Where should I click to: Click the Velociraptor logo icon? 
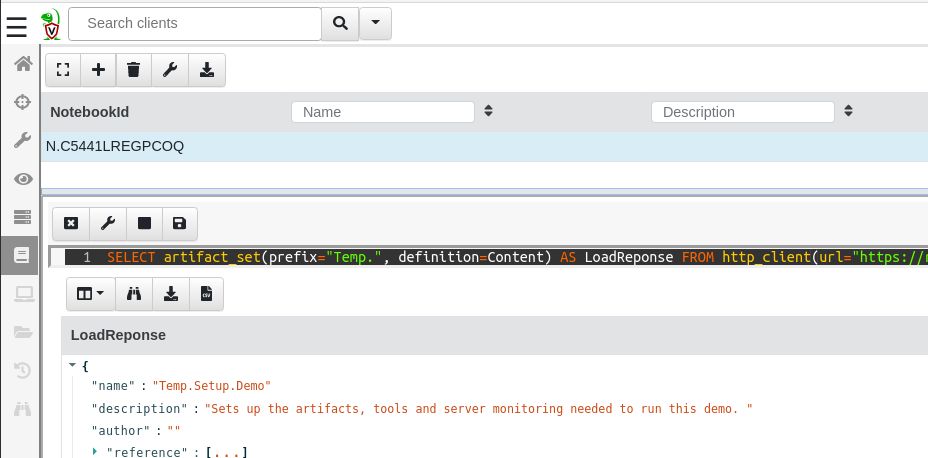(x=50, y=24)
